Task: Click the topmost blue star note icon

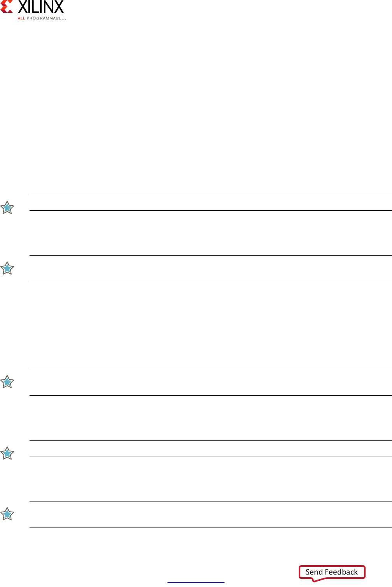Action: point(7,208)
